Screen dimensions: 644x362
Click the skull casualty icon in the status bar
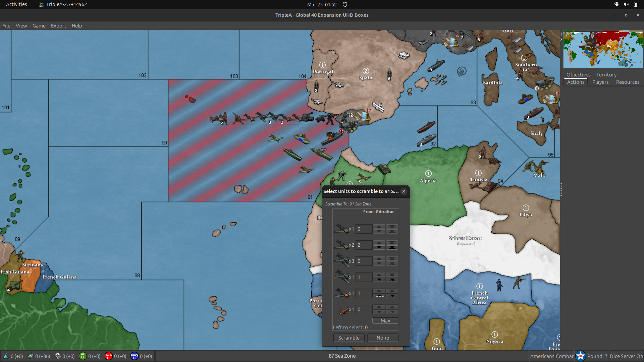point(57,356)
